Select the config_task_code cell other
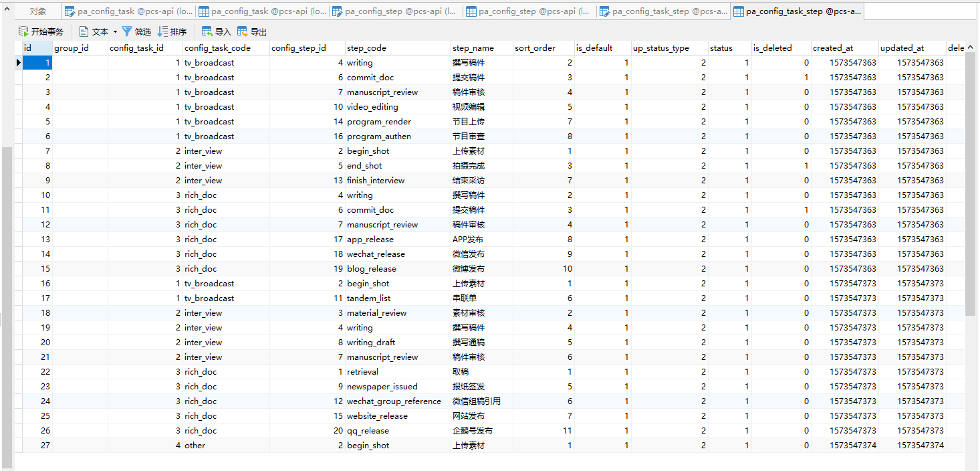 pyautogui.click(x=226, y=446)
